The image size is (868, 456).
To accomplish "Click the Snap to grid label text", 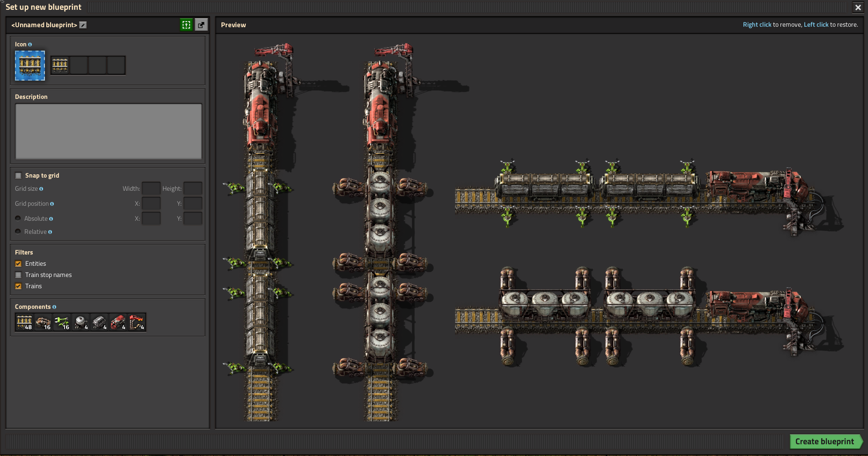I will (42, 176).
